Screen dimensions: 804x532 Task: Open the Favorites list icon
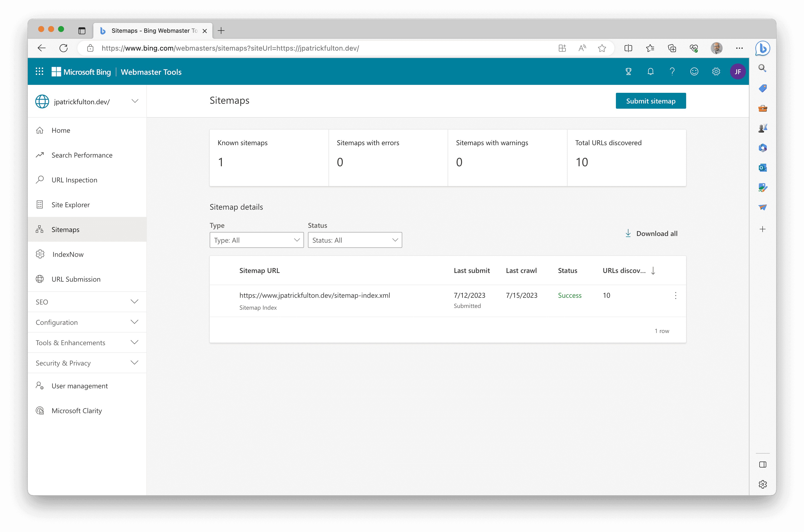tap(650, 48)
